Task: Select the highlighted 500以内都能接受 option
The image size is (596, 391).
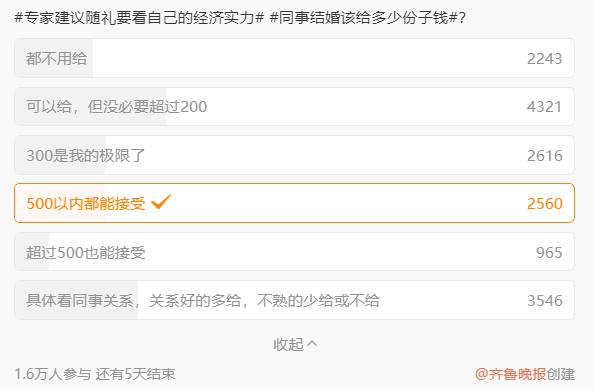Action: [294, 203]
